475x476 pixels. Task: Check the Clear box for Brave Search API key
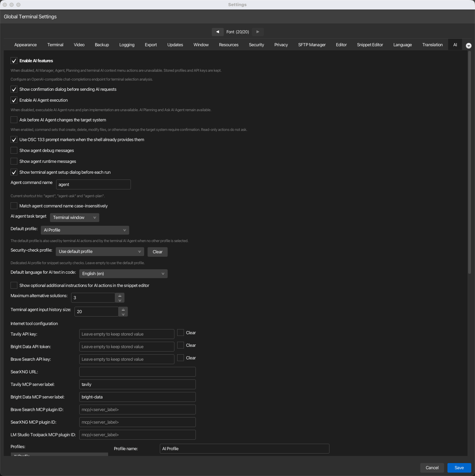[181, 358]
